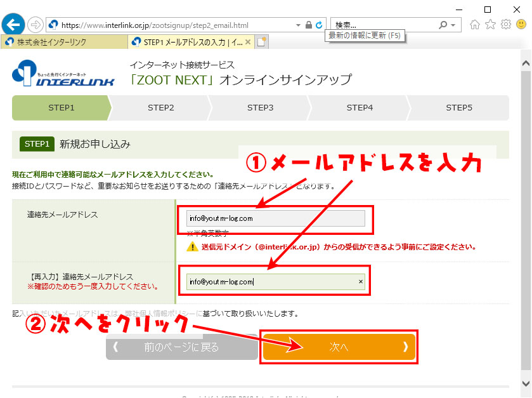This screenshot has width=532, height=398.
Task: Click the scrollbar up arrow
Action: [526, 63]
